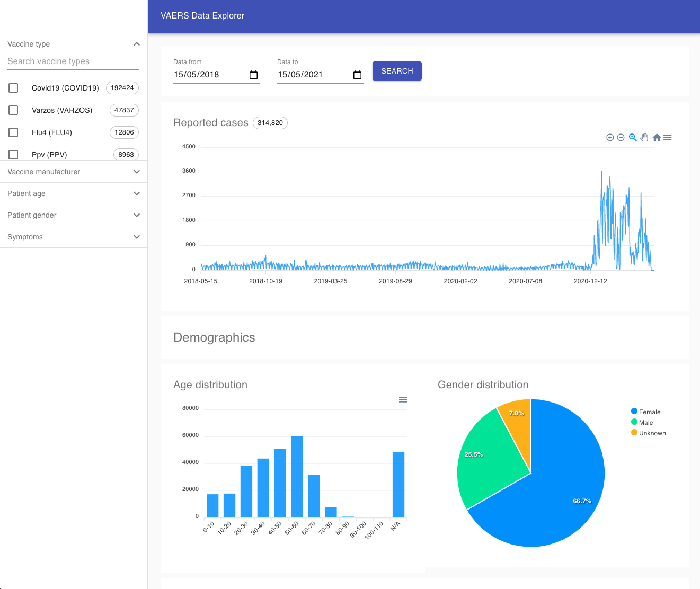The height and width of the screenshot is (589, 700).
Task: Activate the panning hand tool
Action: tap(644, 138)
